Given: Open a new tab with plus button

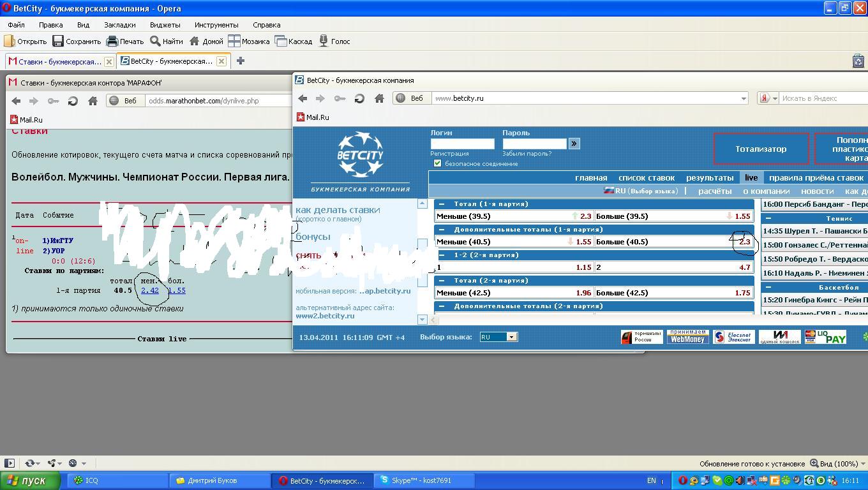Looking at the screenshot, I should (x=241, y=61).
